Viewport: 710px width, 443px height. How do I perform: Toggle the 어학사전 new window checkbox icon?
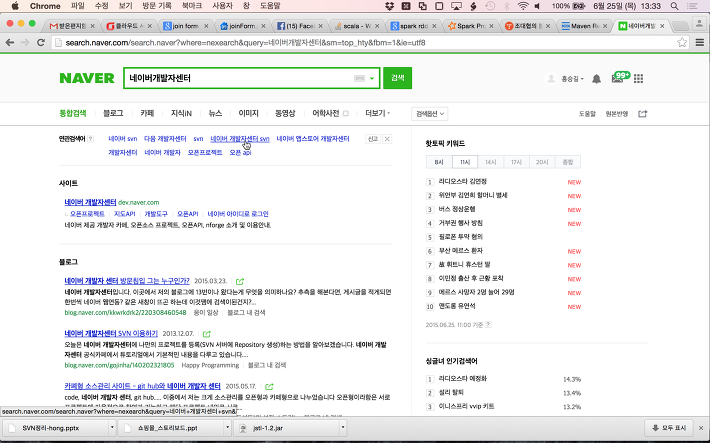pyautogui.click(x=345, y=114)
